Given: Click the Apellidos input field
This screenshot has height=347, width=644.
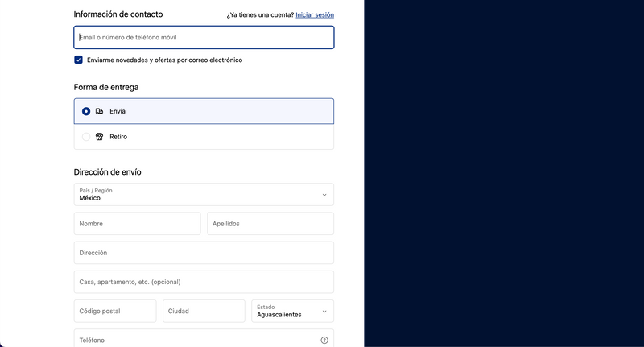Looking at the screenshot, I should (x=270, y=224).
